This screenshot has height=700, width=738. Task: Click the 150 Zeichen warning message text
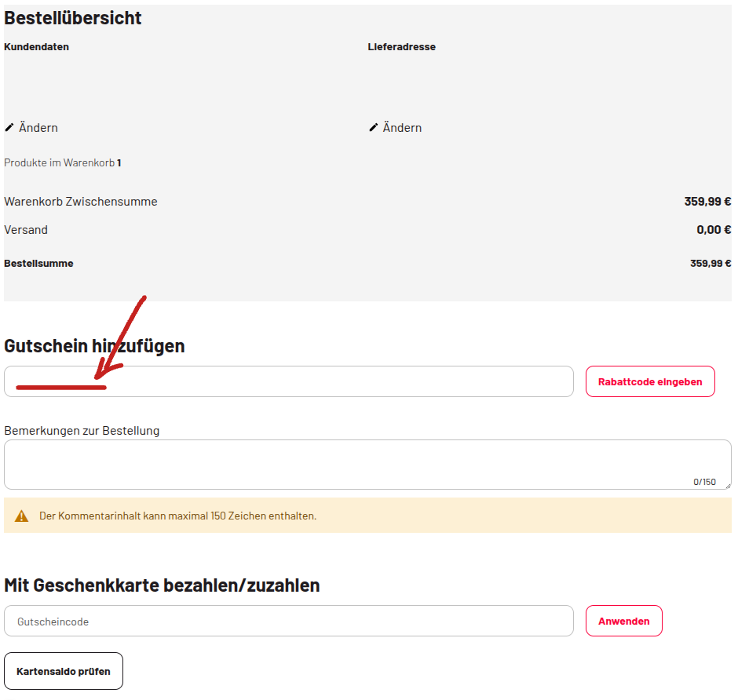point(177,516)
